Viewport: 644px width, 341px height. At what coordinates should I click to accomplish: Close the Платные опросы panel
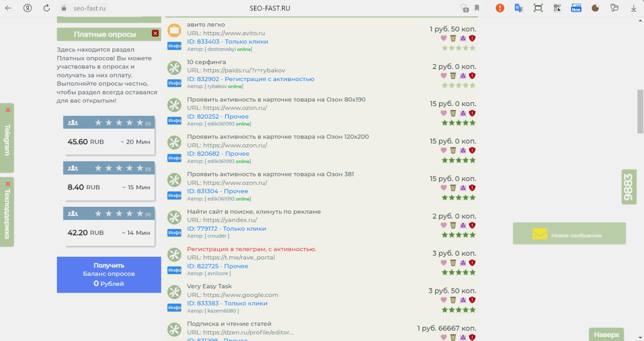[155, 33]
